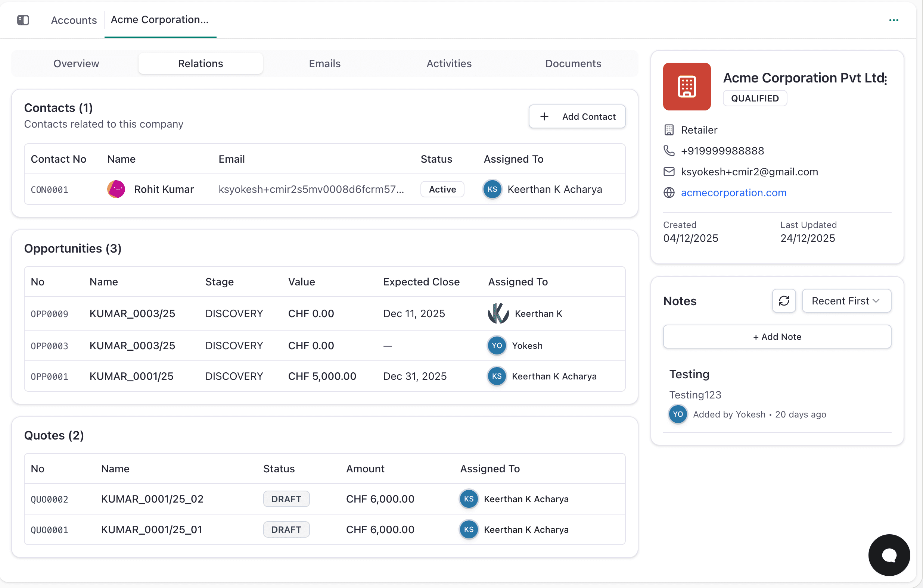Click the Testing note title

[689, 374]
